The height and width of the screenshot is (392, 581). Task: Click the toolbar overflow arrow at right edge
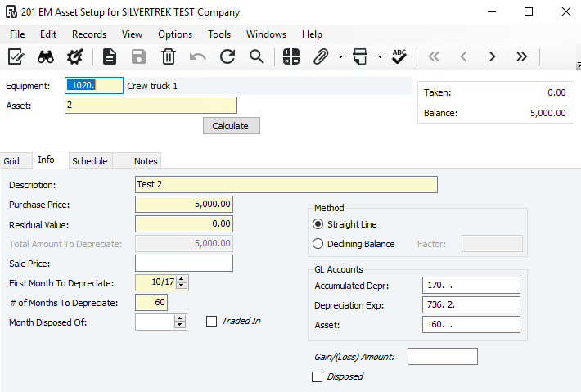[x=579, y=65]
